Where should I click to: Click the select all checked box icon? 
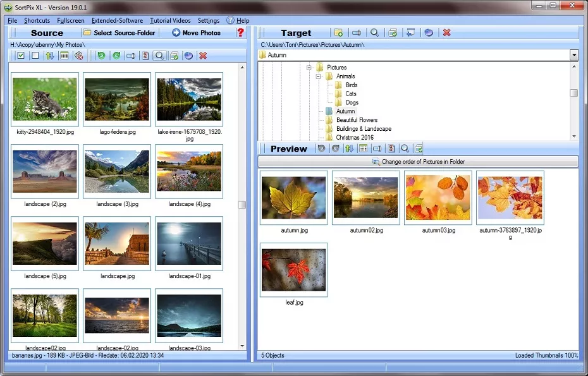pyautogui.click(x=21, y=56)
